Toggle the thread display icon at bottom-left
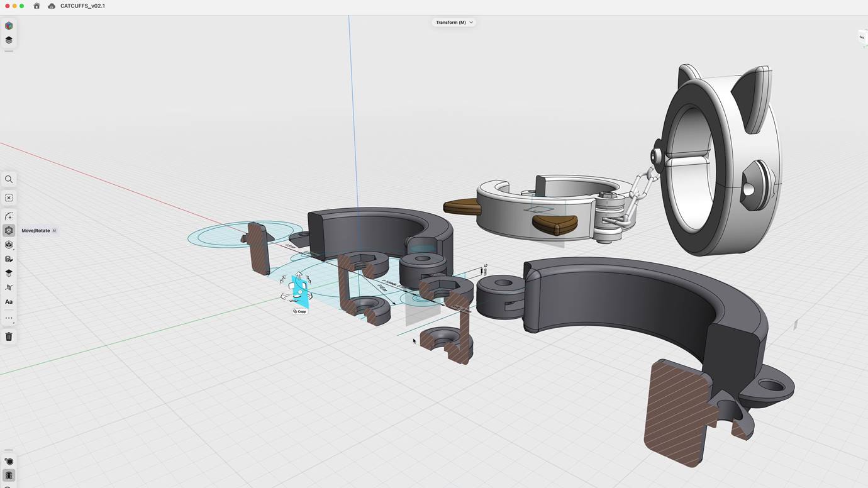The width and height of the screenshot is (868, 488). pos(9,475)
